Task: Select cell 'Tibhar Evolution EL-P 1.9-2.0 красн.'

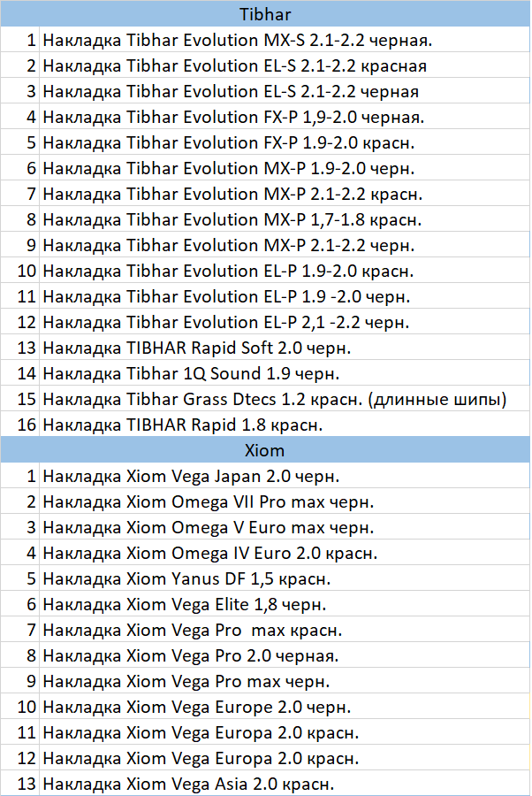Action: tap(285, 271)
